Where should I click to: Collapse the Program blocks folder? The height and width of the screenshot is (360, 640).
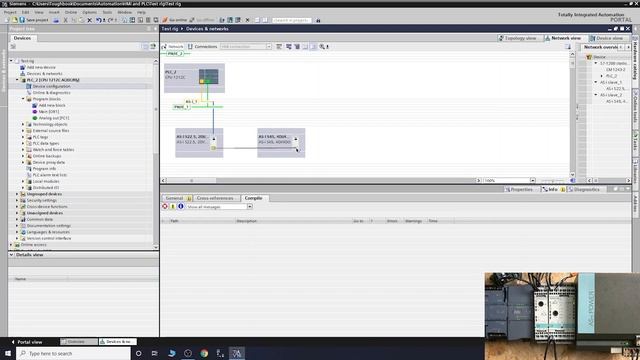[x=23, y=99]
